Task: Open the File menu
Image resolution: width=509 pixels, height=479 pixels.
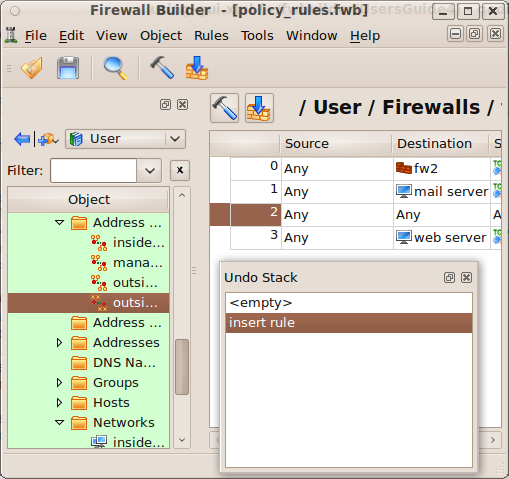Action: pyautogui.click(x=36, y=35)
